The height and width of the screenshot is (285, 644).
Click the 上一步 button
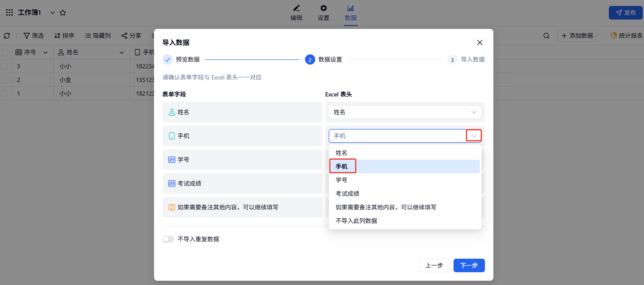[434, 265]
